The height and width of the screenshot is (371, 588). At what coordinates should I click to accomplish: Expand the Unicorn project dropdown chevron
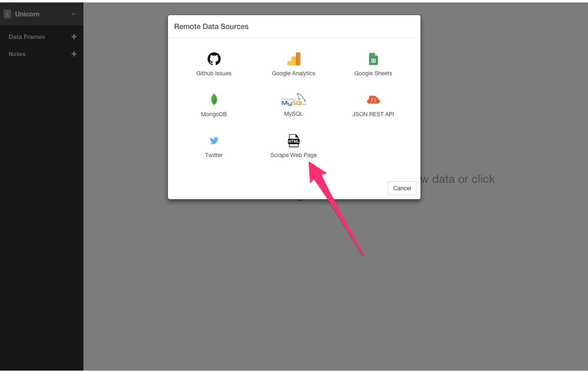pyautogui.click(x=74, y=14)
